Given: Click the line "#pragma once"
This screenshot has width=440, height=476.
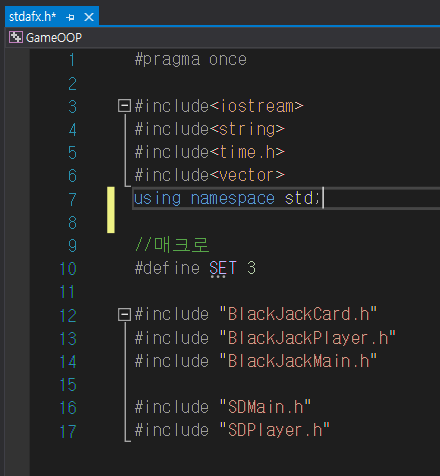Looking at the screenshot, I should (x=191, y=60).
